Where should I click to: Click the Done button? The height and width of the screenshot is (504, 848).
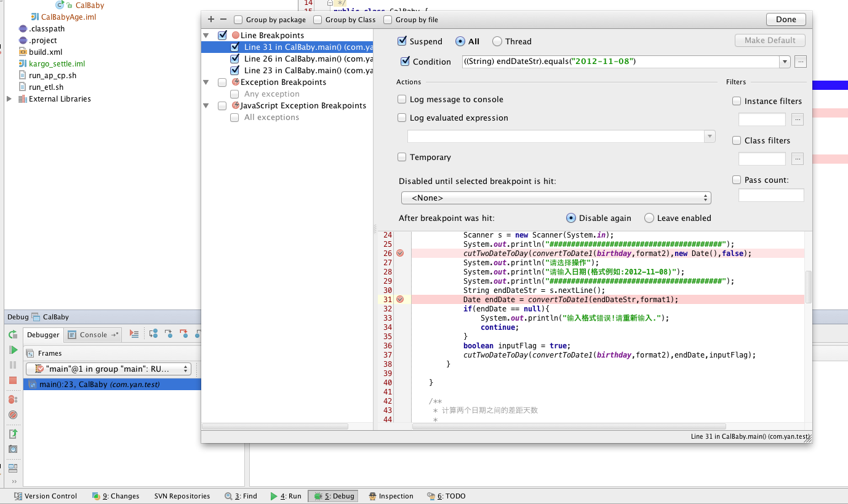click(785, 20)
